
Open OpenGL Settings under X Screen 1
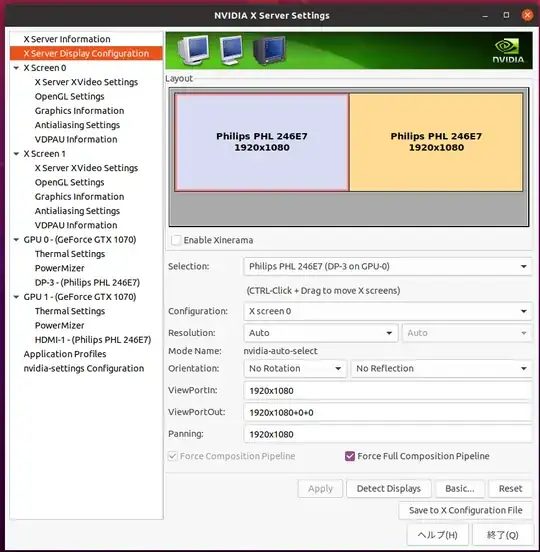pos(69,182)
